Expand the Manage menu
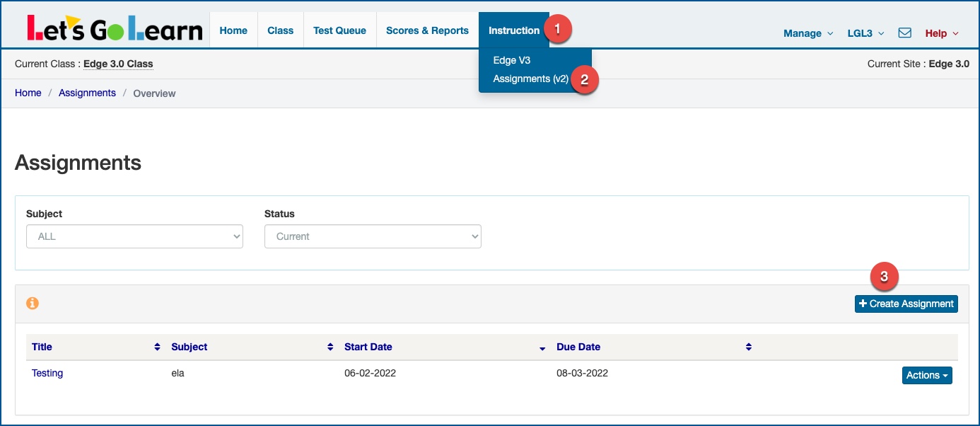 click(x=808, y=33)
